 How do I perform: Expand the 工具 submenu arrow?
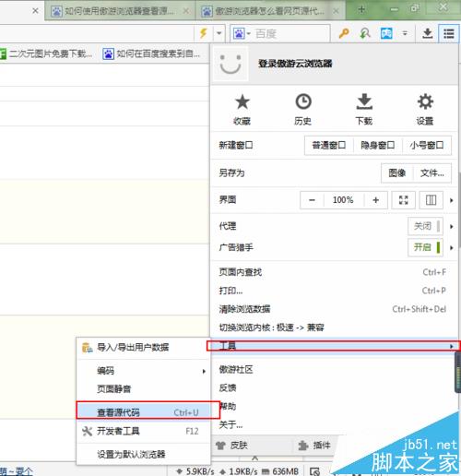(x=451, y=346)
